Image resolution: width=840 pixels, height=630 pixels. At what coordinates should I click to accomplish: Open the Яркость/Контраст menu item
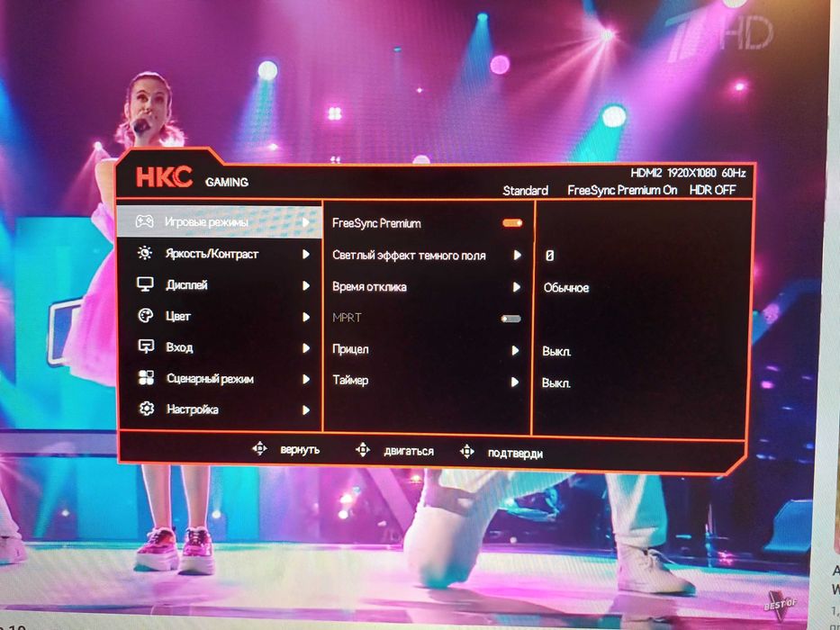point(220,254)
